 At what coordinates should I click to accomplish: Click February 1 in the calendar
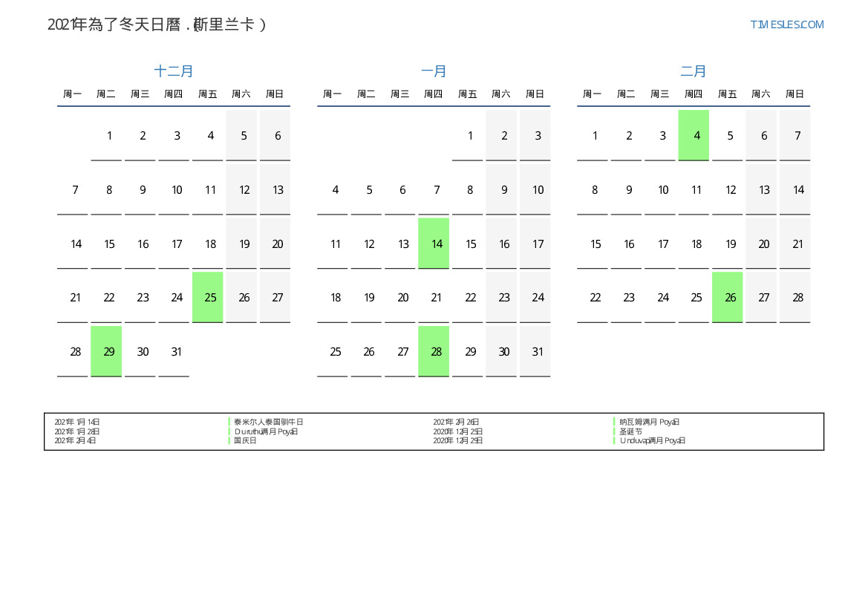(x=593, y=135)
